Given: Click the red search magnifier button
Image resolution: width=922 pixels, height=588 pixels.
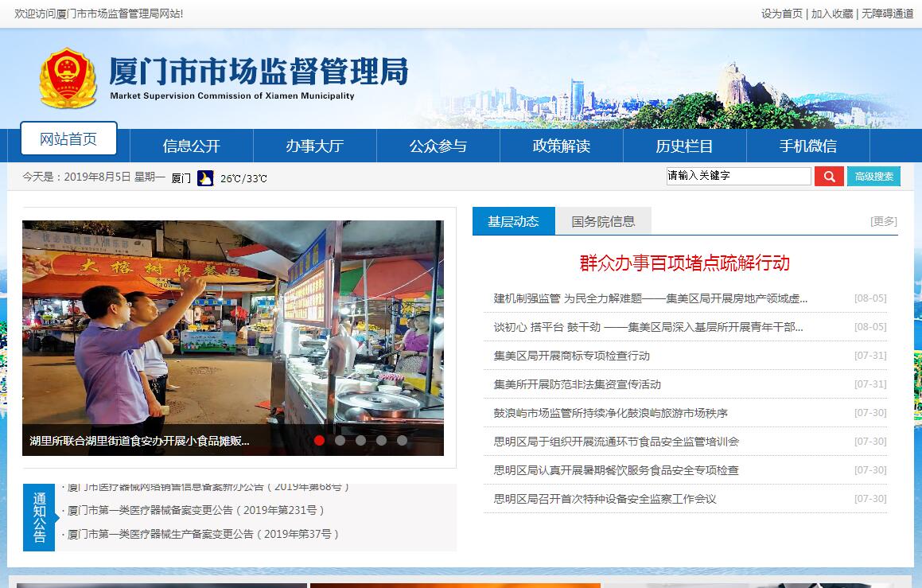Looking at the screenshot, I should click(828, 176).
